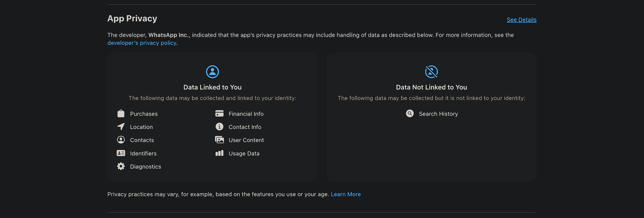This screenshot has width=644, height=218.
Task: Click the User Content photos icon
Action: (219, 140)
